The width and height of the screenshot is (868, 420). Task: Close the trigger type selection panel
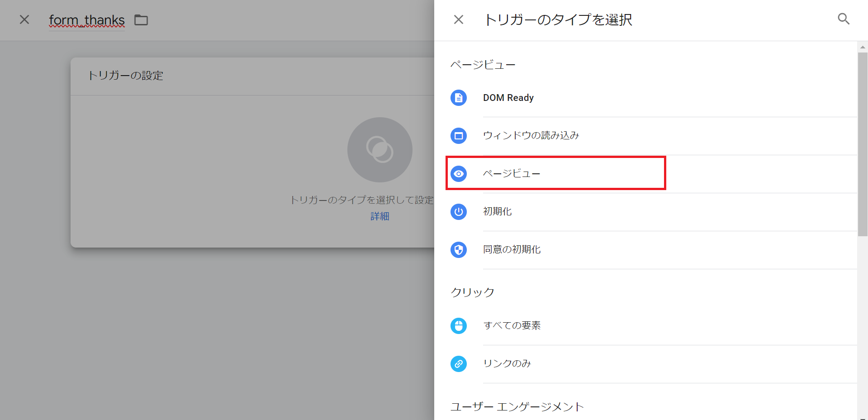point(458,19)
